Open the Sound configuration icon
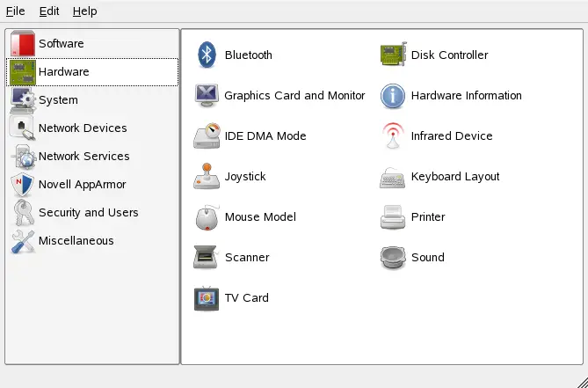 coord(393,257)
